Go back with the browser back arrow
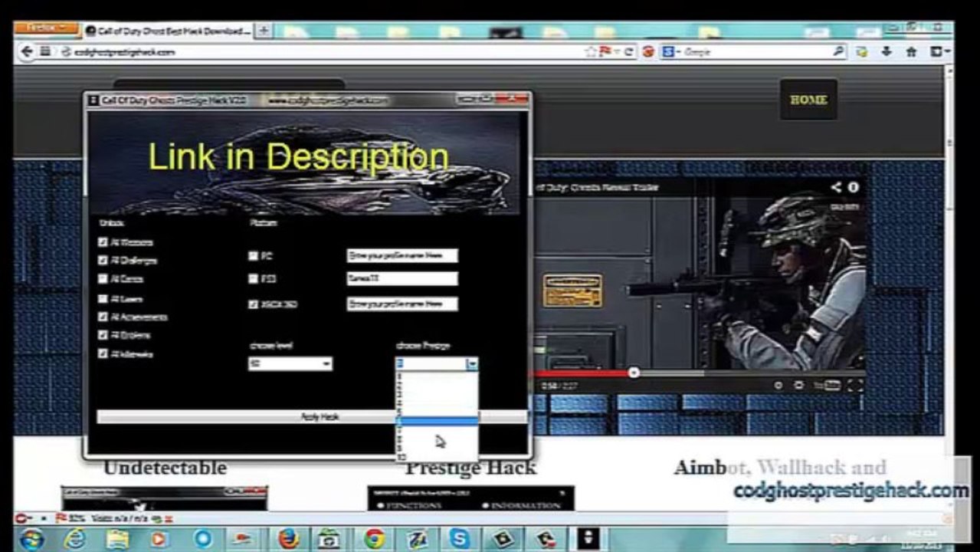 [28, 52]
